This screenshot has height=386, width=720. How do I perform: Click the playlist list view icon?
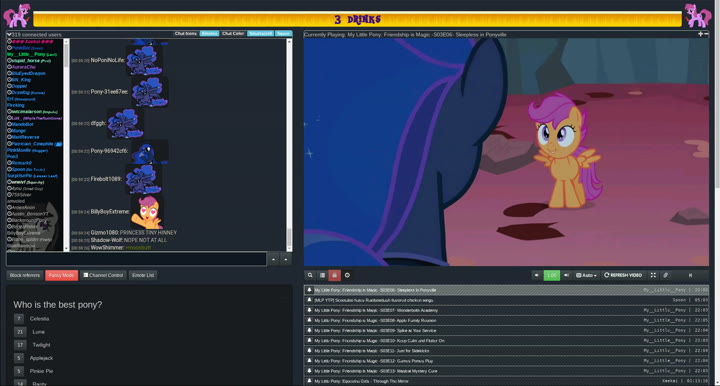point(322,275)
